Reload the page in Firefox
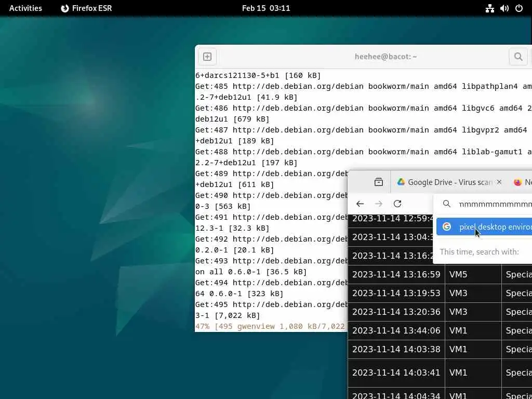Image resolution: width=532 pixels, height=399 pixels. point(397,204)
